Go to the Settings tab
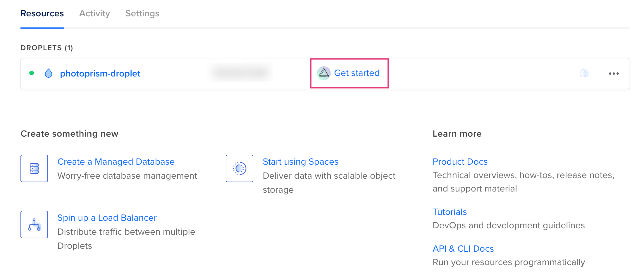The height and width of the screenshot is (275, 644). click(142, 13)
